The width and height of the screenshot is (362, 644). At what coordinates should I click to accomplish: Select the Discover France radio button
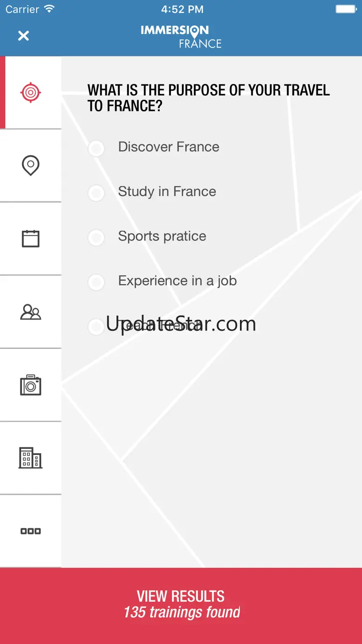96,148
